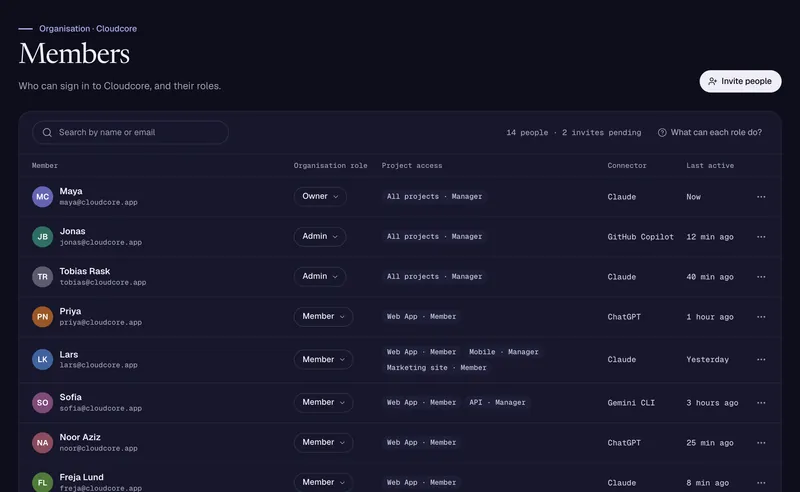Click Noor Aziz's NA avatar

(x=42, y=442)
